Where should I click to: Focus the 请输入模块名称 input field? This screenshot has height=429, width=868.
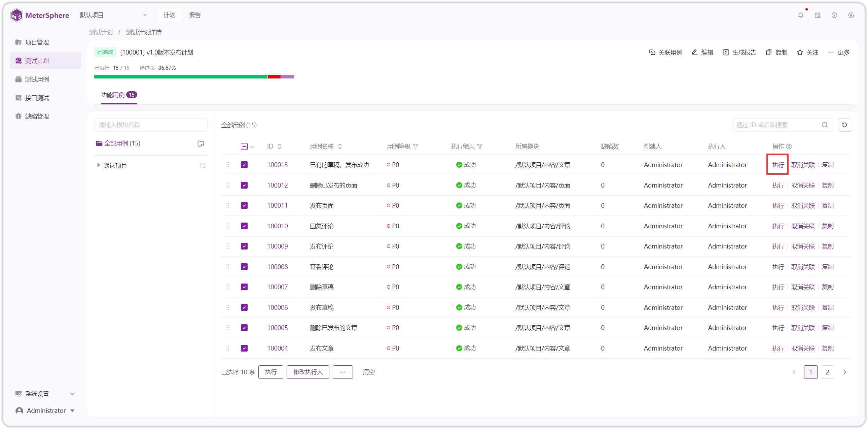[x=151, y=125]
